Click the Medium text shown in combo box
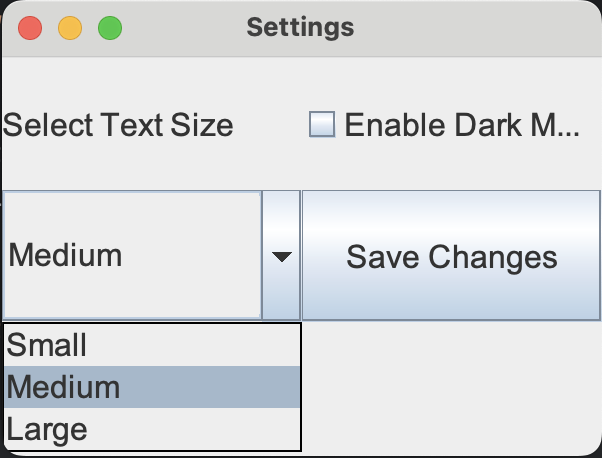602x458 pixels. click(x=65, y=256)
